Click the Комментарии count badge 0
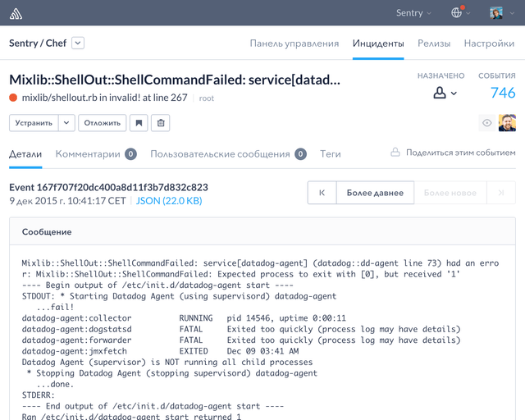This screenshot has width=525, height=420. pos(130,154)
